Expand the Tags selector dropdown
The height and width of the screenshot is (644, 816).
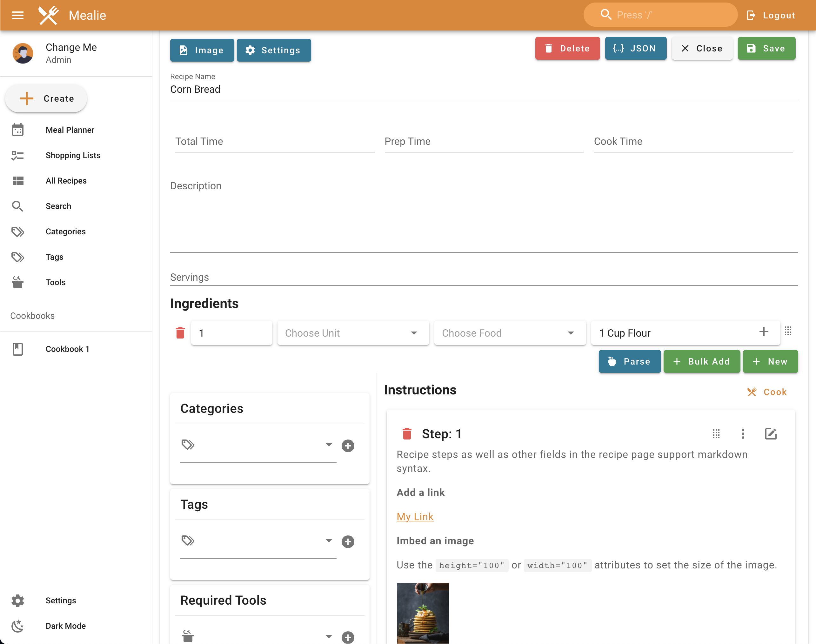pyautogui.click(x=329, y=541)
